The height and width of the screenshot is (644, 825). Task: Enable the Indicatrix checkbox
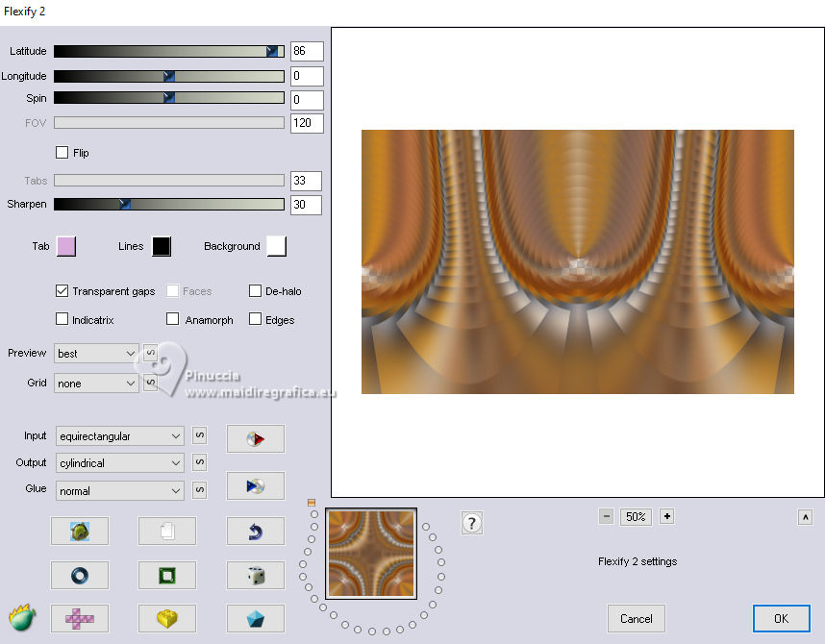[x=62, y=319]
